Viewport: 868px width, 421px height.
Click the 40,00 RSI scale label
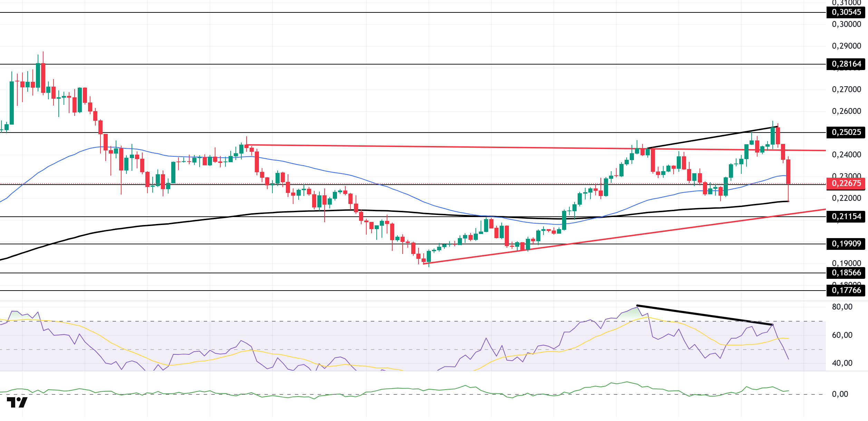click(842, 363)
